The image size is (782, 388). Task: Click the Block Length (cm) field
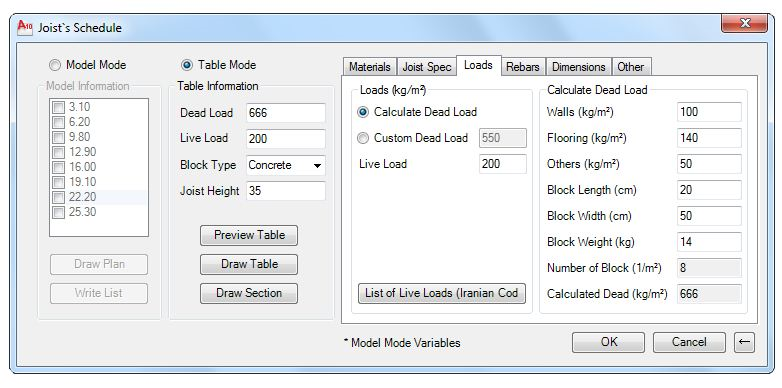(x=709, y=190)
